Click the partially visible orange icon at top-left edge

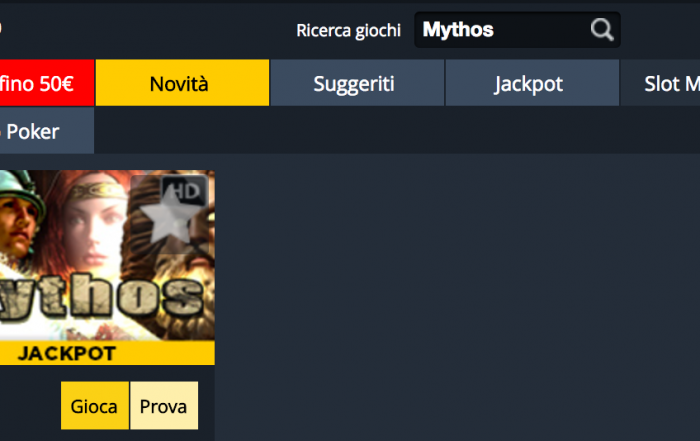0,28
